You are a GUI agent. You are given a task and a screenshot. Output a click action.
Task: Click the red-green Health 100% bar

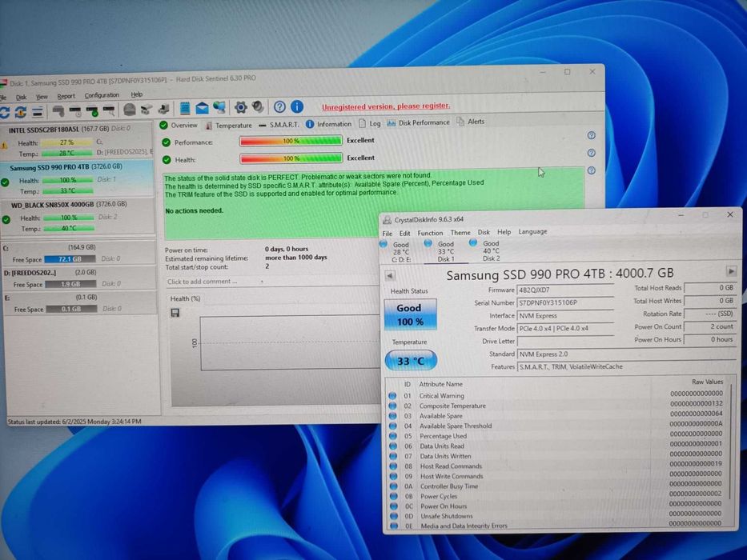(x=291, y=159)
